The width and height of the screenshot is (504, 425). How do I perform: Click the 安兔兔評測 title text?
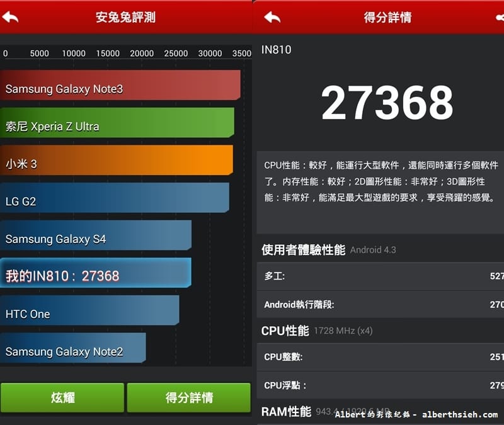tap(125, 18)
